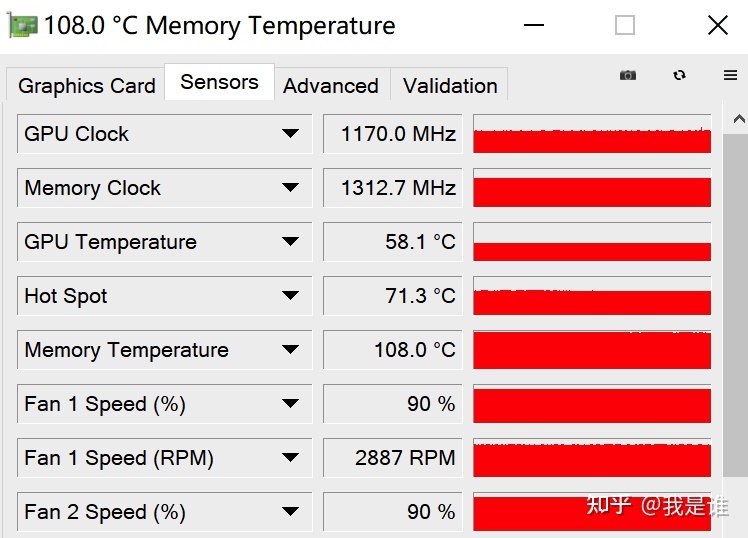The height and width of the screenshot is (538, 748).
Task: Switch to the Advanced tab
Action: click(331, 86)
